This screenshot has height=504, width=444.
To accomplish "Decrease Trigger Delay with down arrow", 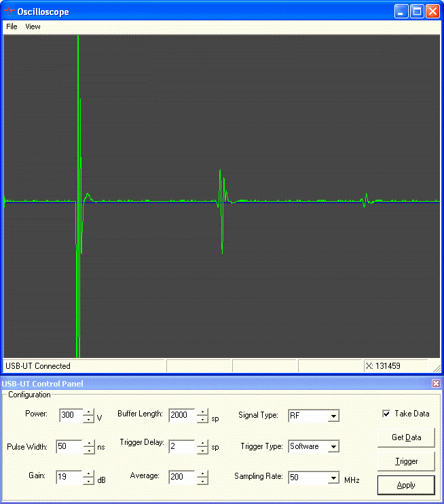I will pyautogui.click(x=201, y=450).
